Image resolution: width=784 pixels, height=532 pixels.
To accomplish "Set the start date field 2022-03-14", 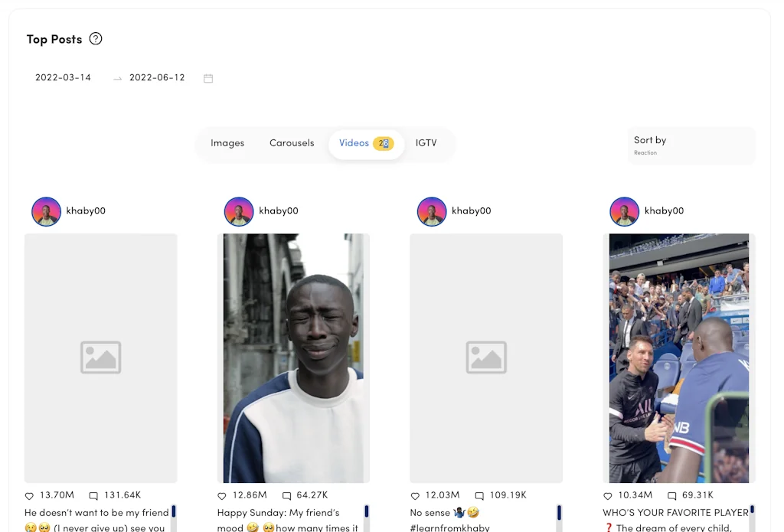I will point(63,77).
